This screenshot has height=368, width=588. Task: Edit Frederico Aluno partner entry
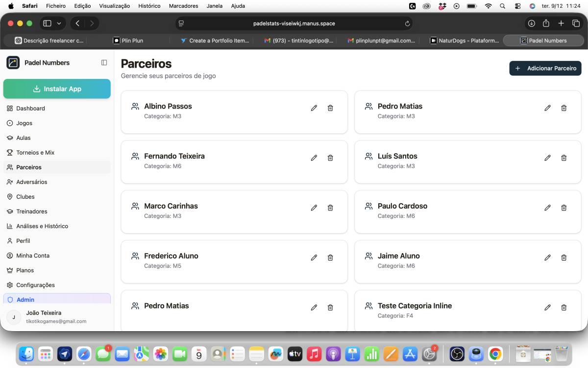[x=314, y=258]
